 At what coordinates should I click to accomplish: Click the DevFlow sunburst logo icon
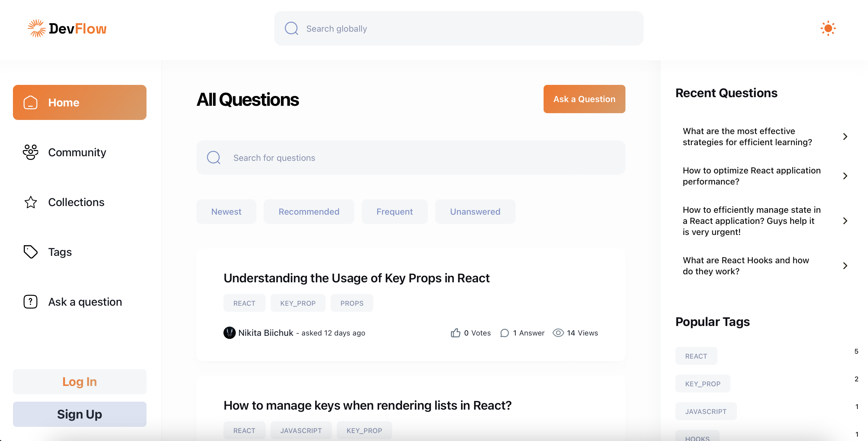(x=36, y=28)
